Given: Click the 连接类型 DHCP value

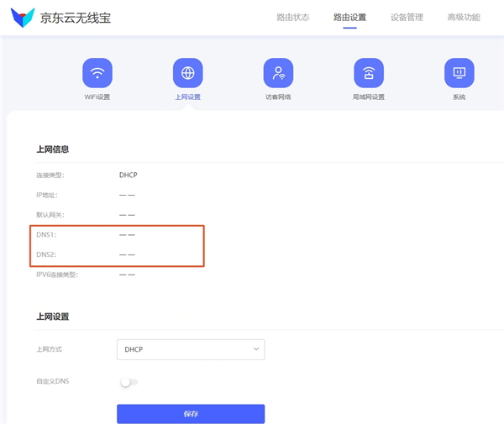Looking at the screenshot, I should [129, 175].
